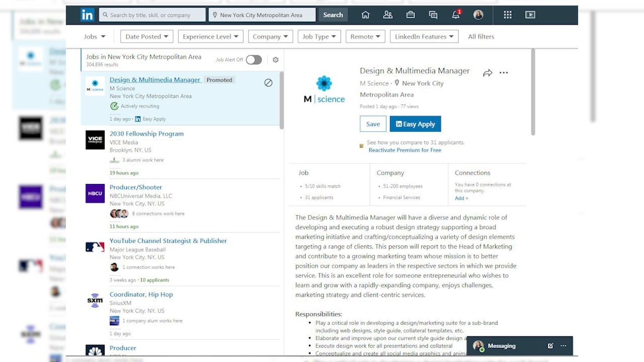Open the profile avatar in navigation bar

[478, 15]
